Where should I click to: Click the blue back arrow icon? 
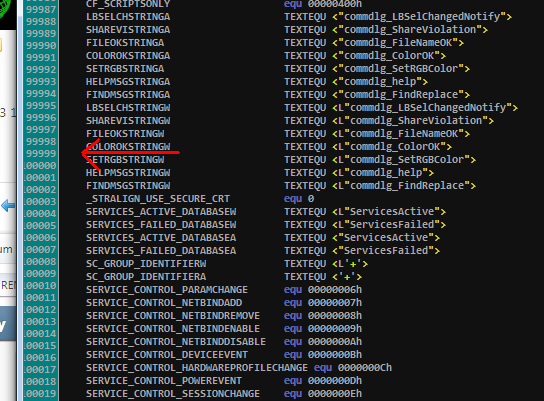8,205
